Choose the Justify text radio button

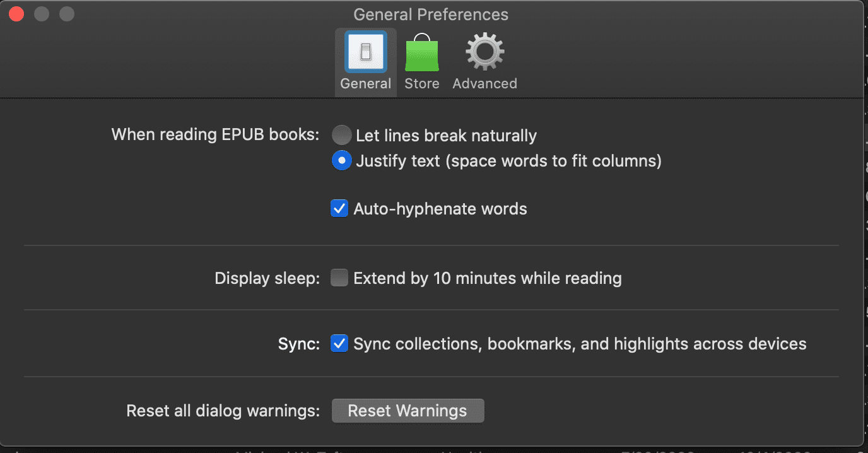pos(341,161)
